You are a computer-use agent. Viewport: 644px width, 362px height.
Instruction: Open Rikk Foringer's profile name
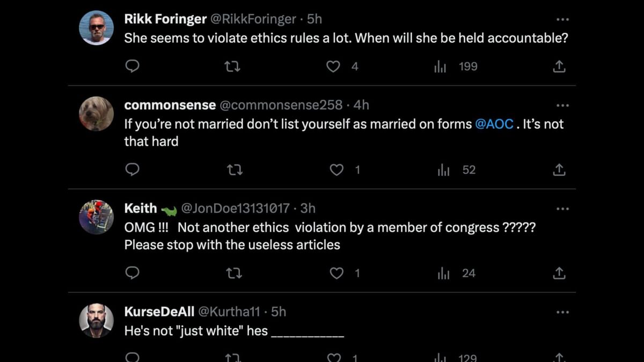pyautogui.click(x=165, y=19)
